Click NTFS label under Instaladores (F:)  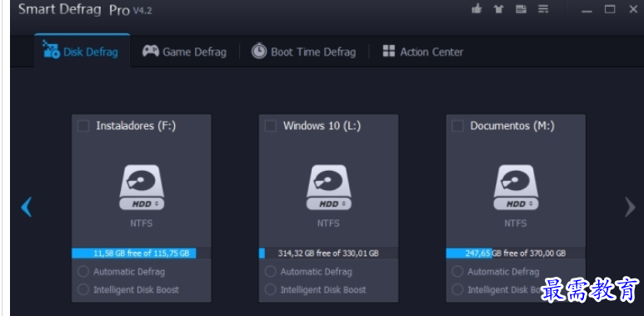click(x=142, y=223)
